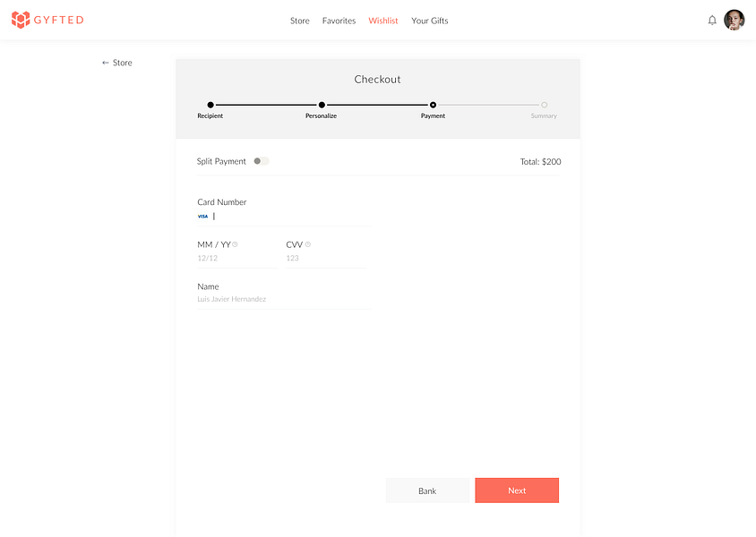Jump to the Recipient step marker
756x537 pixels.
point(210,105)
